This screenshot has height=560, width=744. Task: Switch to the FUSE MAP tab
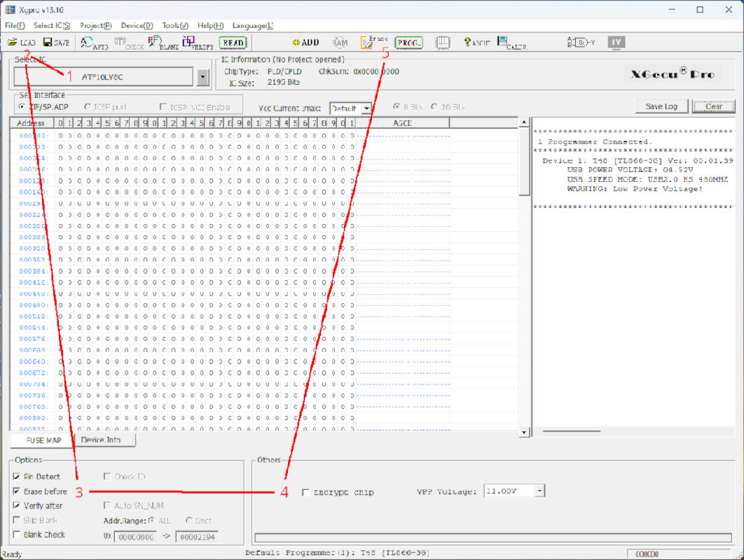point(43,440)
